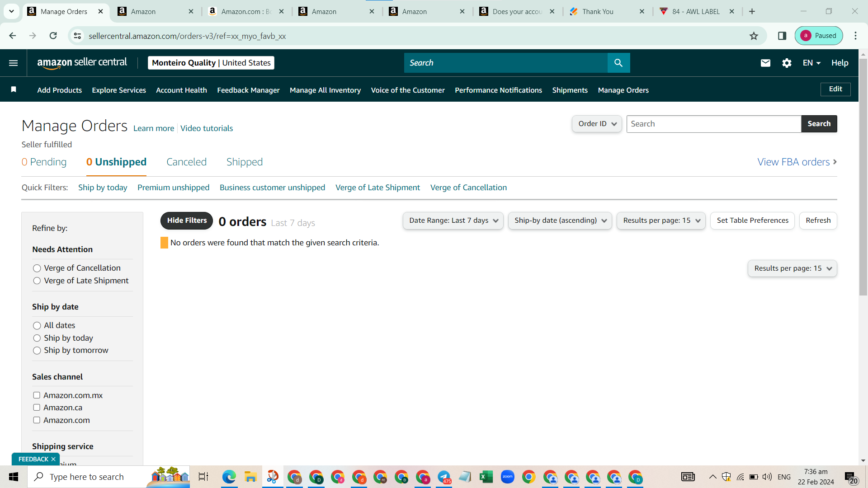Open Manage All Inventory in the nav bar
The width and height of the screenshot is (868, 488).
pyautogui.click(x=325, y=90)
